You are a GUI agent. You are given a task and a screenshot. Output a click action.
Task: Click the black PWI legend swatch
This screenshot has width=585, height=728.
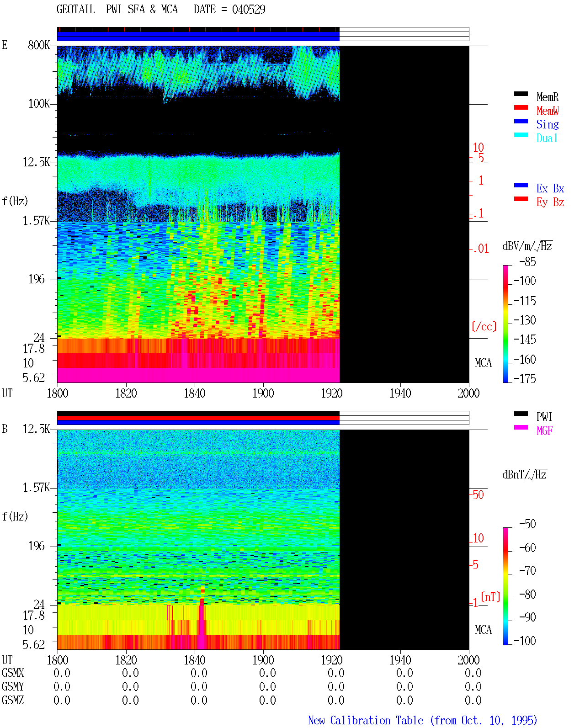point(521,414)
